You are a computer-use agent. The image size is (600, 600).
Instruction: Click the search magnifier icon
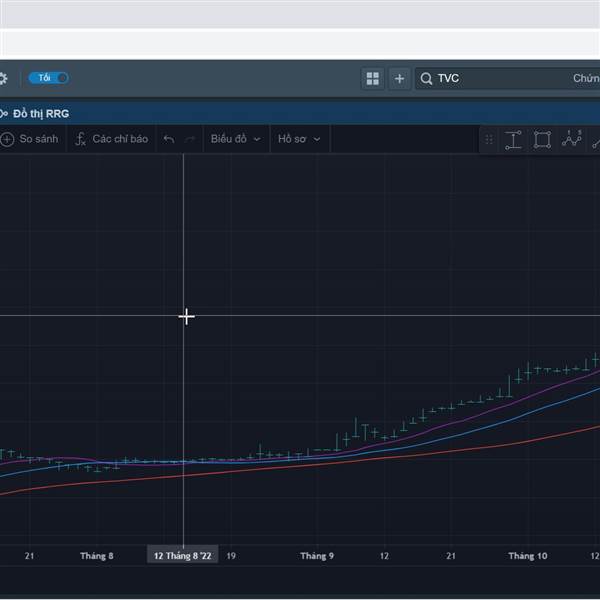click(x=426, y=78)
